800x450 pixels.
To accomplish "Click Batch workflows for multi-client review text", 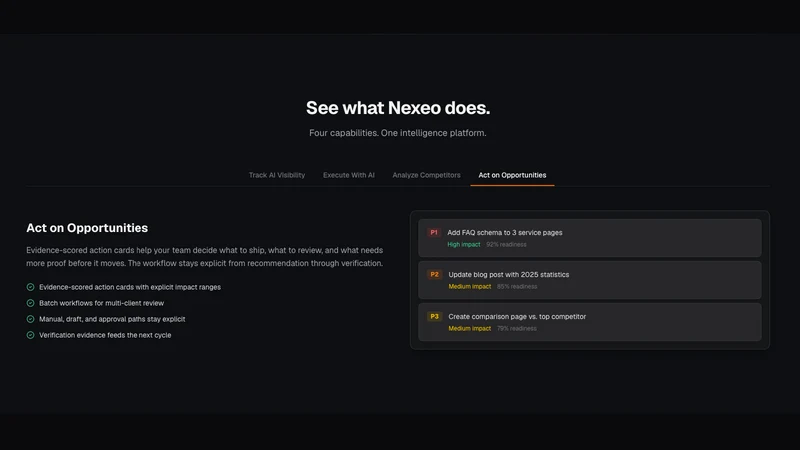I will tap(102, 303).
